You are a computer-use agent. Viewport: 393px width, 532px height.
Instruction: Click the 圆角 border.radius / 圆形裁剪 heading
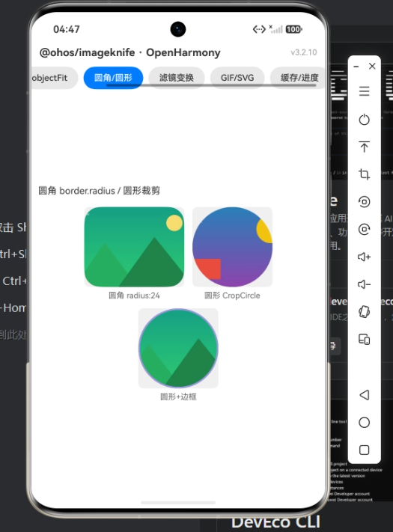(x=99, y=191)
